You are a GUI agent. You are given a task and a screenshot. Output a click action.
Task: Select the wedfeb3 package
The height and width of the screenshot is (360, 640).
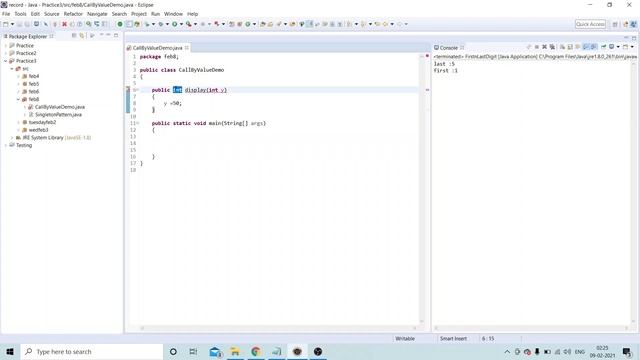point(38,130)
